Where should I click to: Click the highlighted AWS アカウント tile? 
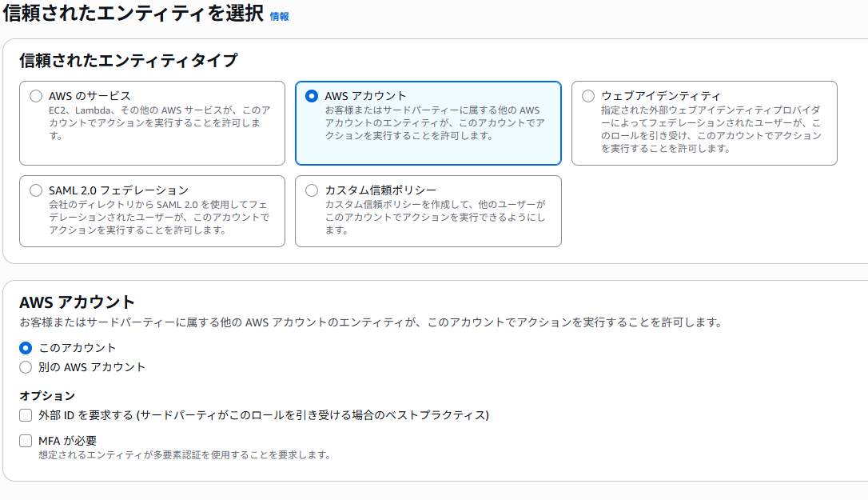click(428, 122)
